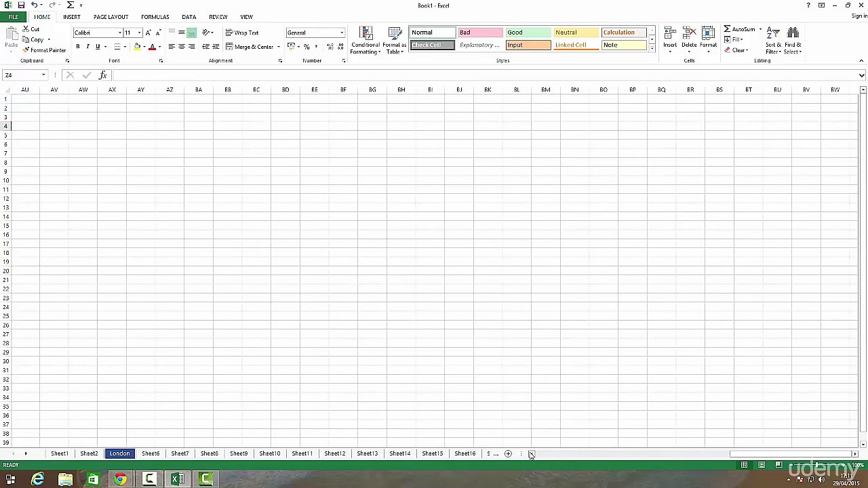Click the Cut scissors command
This screenshot has width=868, height=488.
(x=31, y=29)
